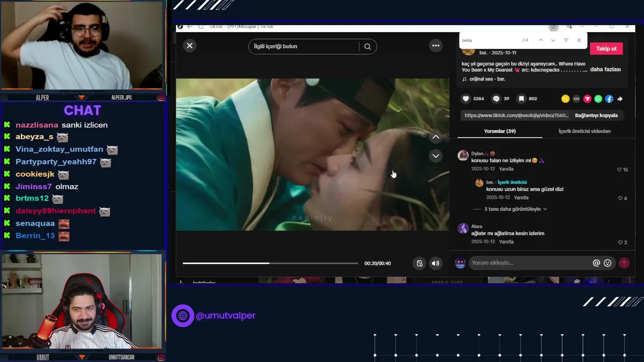Screen dimensions: 644x362
Task: Go back with browser back arrow
Action: click(190, 27)
